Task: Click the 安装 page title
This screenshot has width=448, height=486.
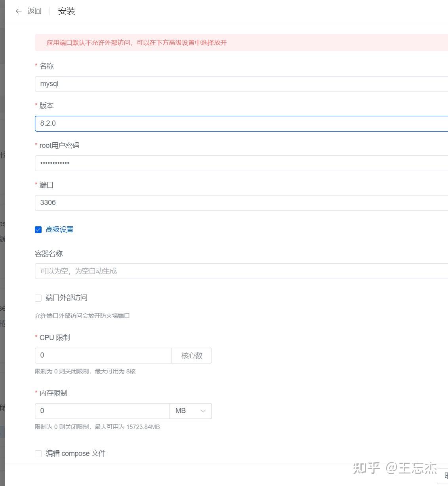Action: pos(66,11)
